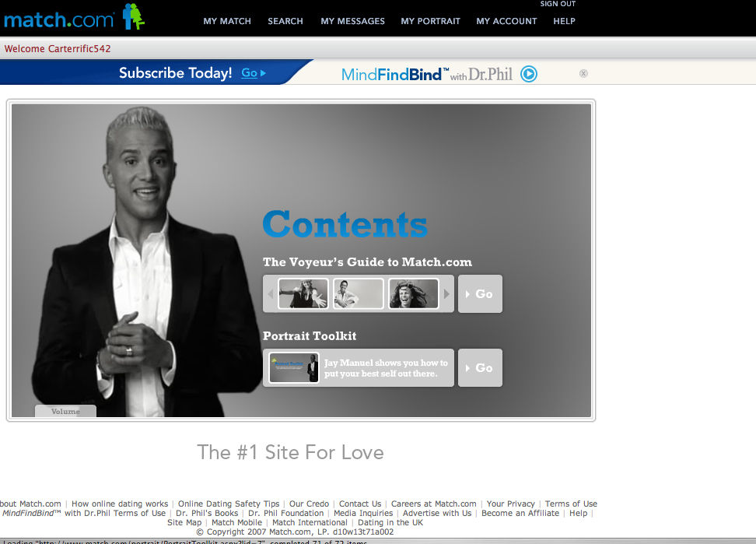Click MindFindBind with Dr.Phil banner title
The height and width of the screenshot is (544, 756).
coord(427,74)
